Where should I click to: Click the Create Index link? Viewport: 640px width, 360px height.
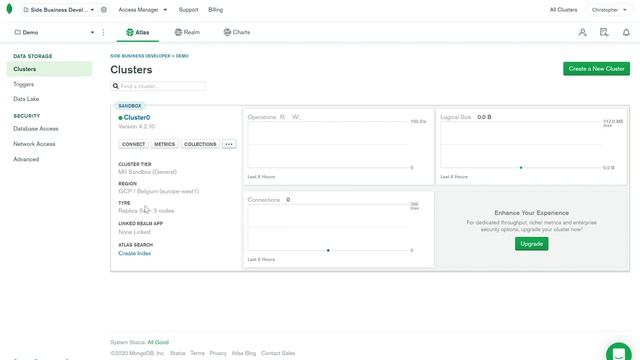(x=135, y=253)
